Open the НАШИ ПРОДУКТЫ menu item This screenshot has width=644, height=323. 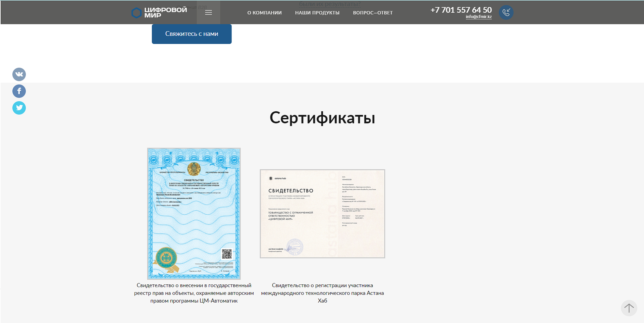[x=317, y=13]
